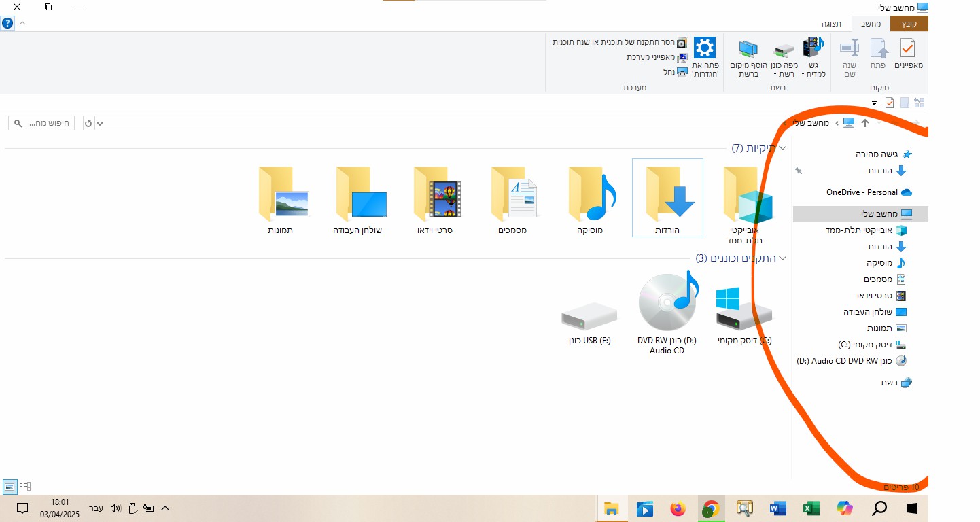Click the refresh button by the address bar
This screenshot has height=522, width=980.
click(88, 123)
